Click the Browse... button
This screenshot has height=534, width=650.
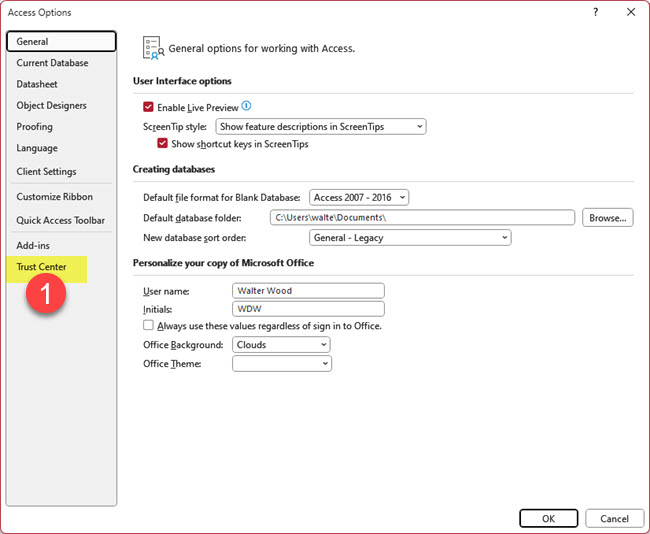608,218
